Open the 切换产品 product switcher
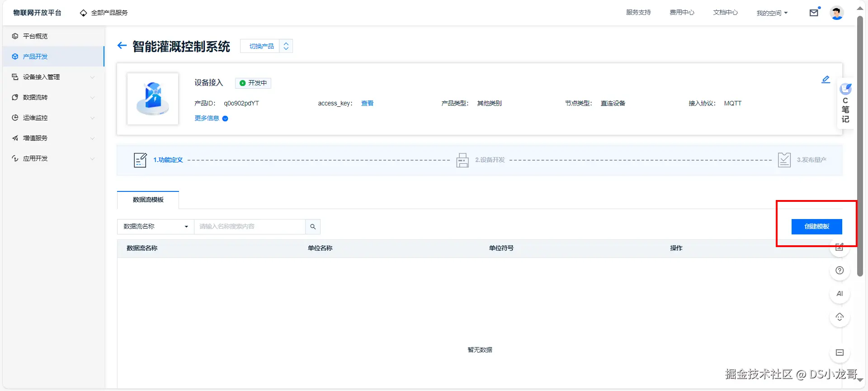This screenshot has width=868, height=391. coord(266,46)
